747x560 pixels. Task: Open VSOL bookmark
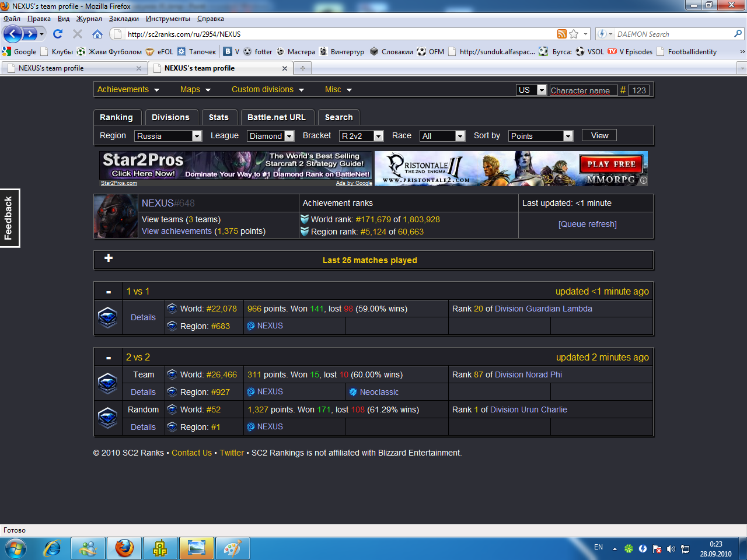589,51
